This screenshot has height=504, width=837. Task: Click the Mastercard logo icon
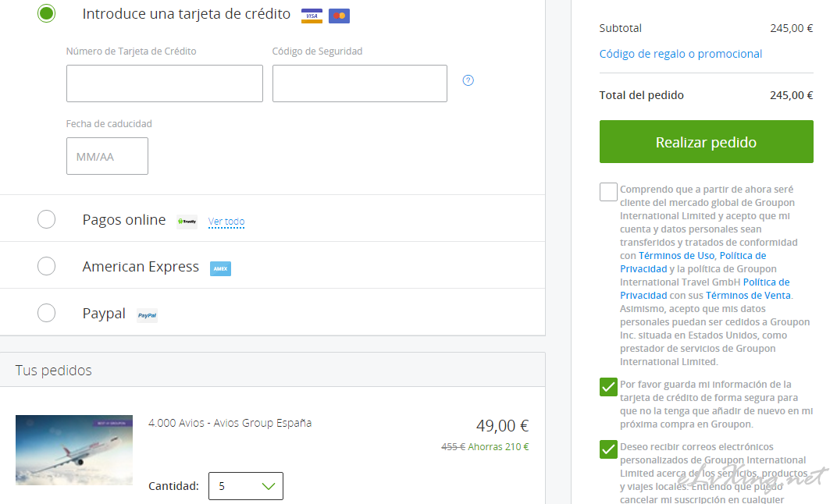pyautogui.click(x=339, y=16)
